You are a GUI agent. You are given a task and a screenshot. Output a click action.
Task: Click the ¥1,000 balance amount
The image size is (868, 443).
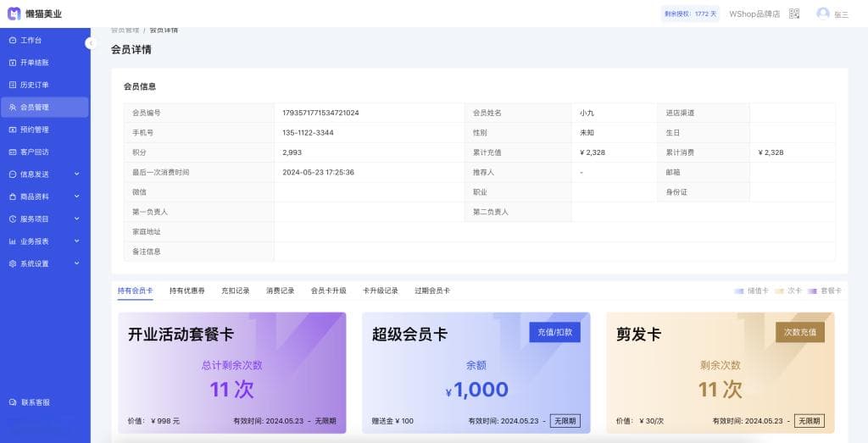coord(476,390)
